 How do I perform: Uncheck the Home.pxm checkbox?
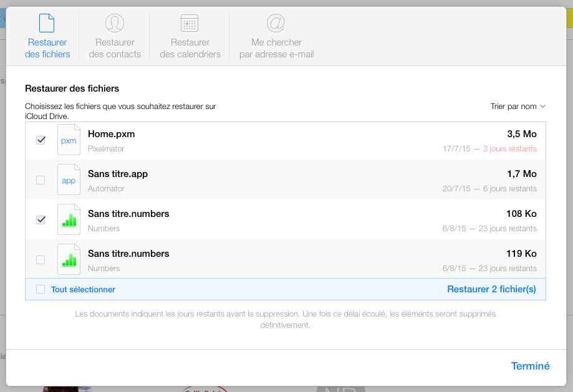(41, 140)
